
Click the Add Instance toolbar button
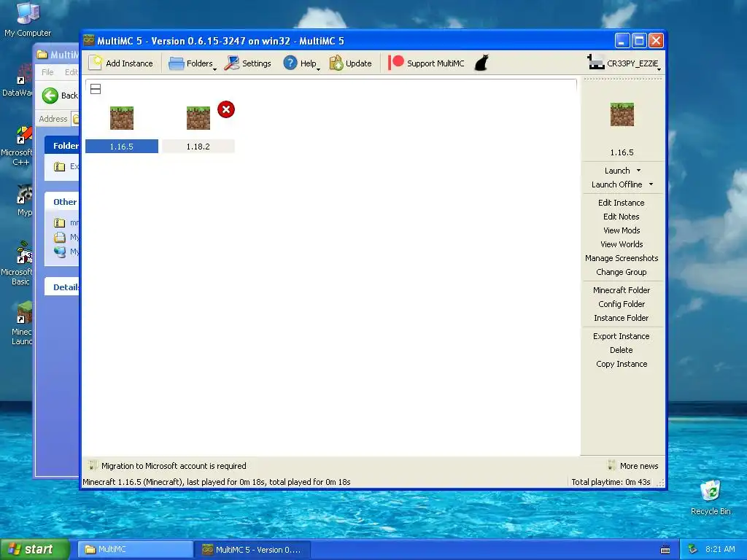[122, 63]
